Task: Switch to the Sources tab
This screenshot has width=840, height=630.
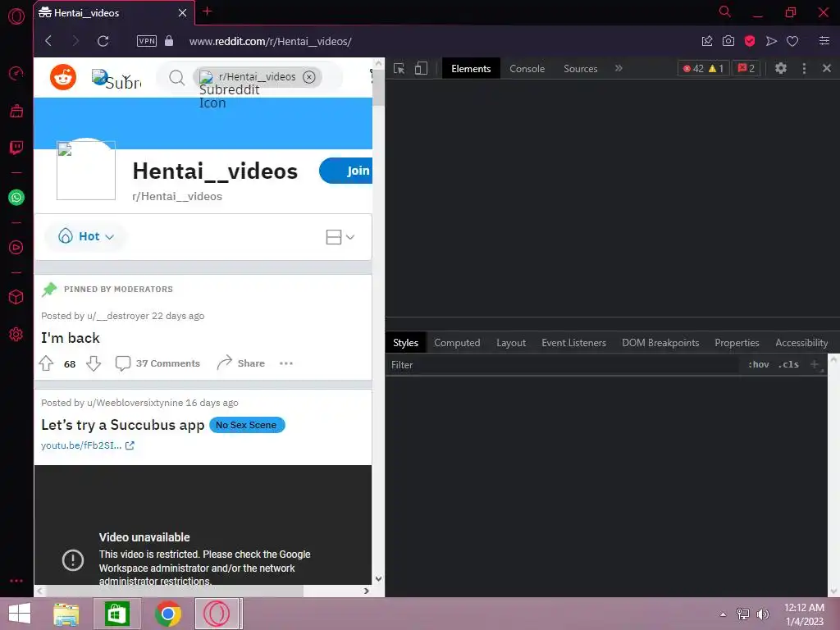Action: [x=580, y=69]
